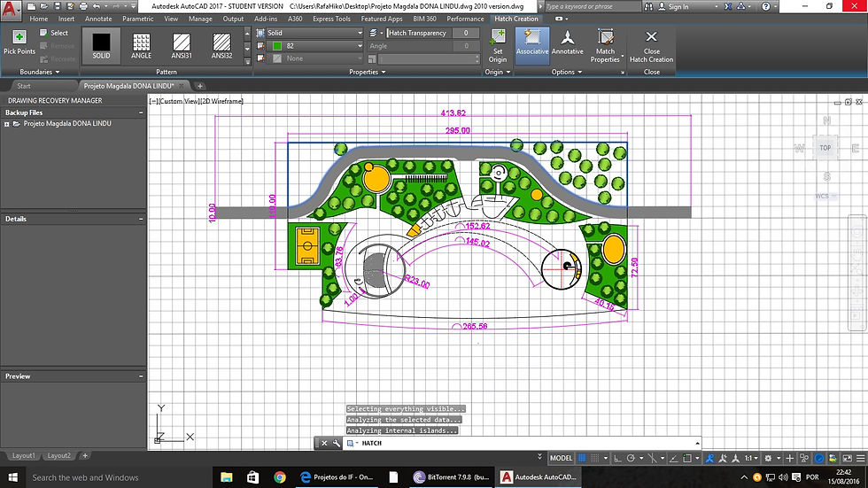Open annotation scale 1:1 dropdown
Screen dimensions: 868x488
pyautogui.click(x=752, y=458)
